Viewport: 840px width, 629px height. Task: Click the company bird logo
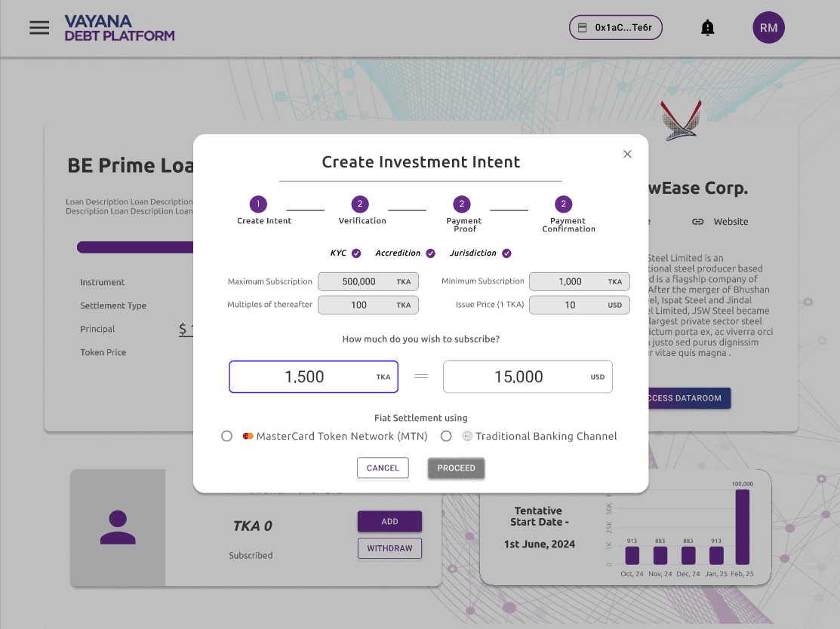[681, 121]
